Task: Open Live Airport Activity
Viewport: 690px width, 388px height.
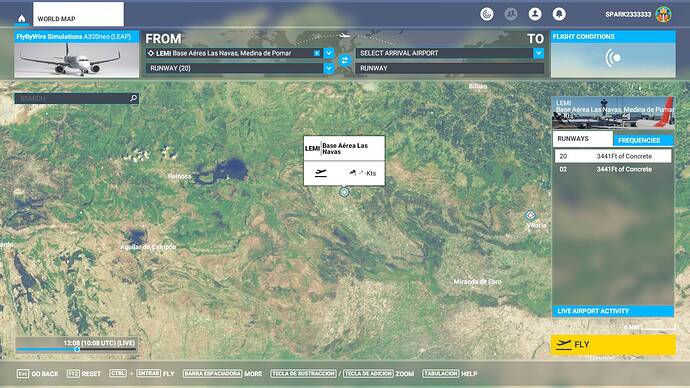Action: coord(613,311)
